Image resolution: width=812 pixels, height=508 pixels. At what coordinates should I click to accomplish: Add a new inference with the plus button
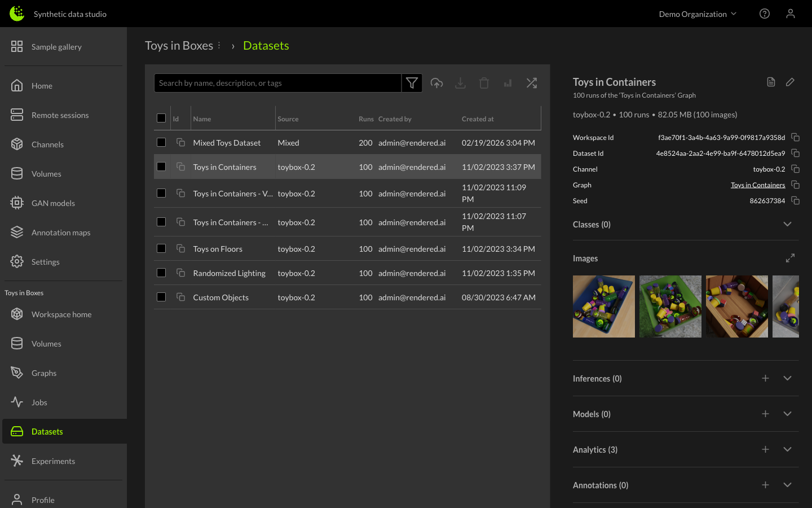(765, 378)
